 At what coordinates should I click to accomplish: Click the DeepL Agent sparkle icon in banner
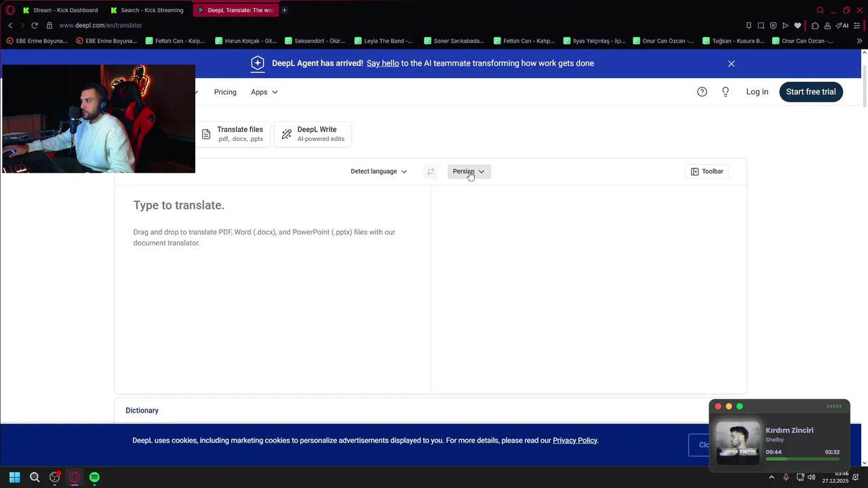(x=258, y=63)
